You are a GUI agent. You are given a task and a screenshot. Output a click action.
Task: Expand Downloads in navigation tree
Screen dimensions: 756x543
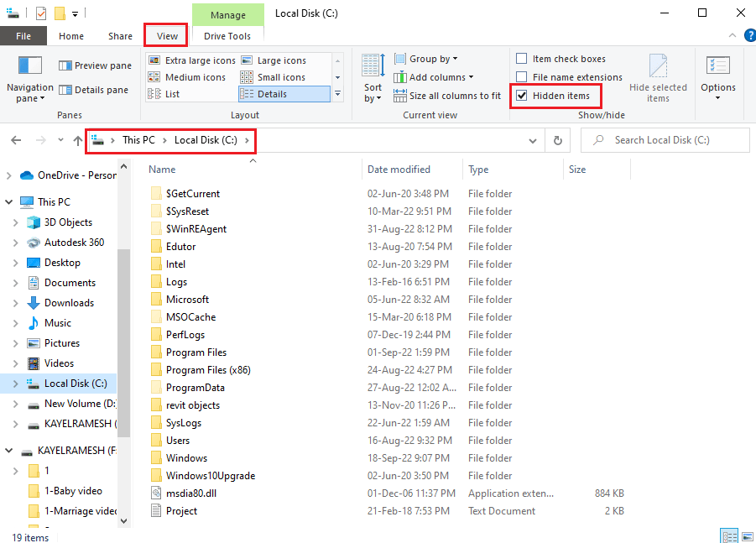[x=15, y=303]
